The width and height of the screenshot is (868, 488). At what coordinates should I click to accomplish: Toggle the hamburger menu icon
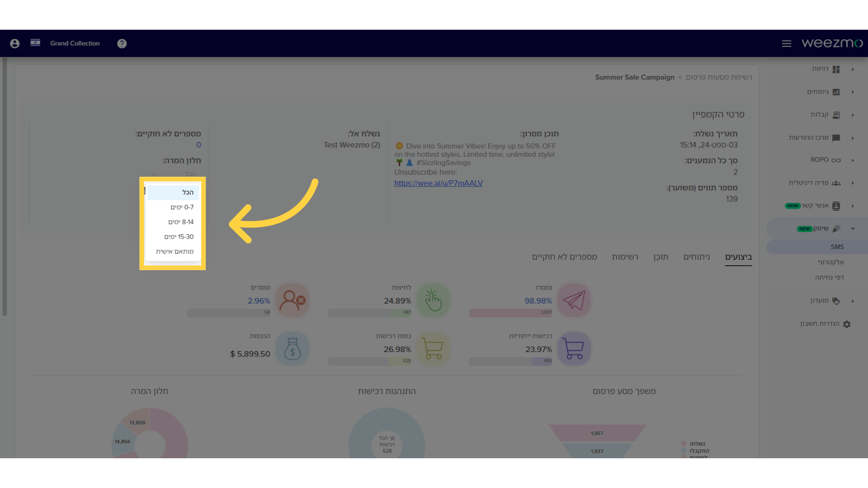[x=787, y=43]
